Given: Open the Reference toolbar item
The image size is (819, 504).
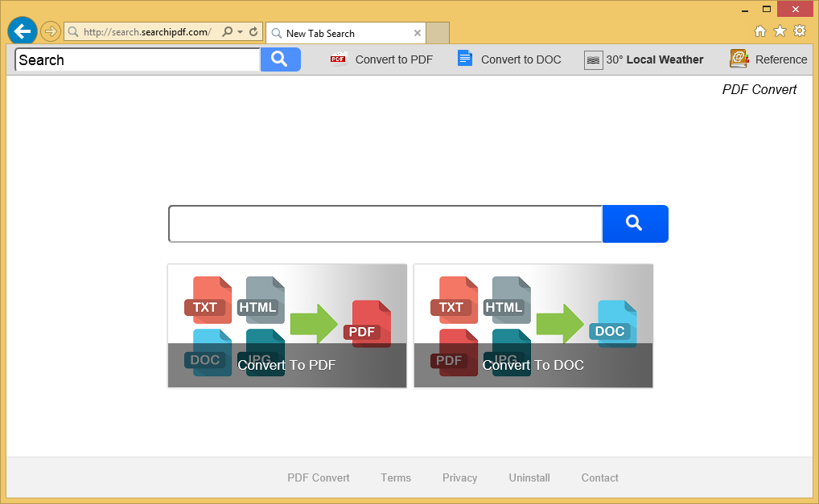Looking at the screenshot, I should (768, 59).
